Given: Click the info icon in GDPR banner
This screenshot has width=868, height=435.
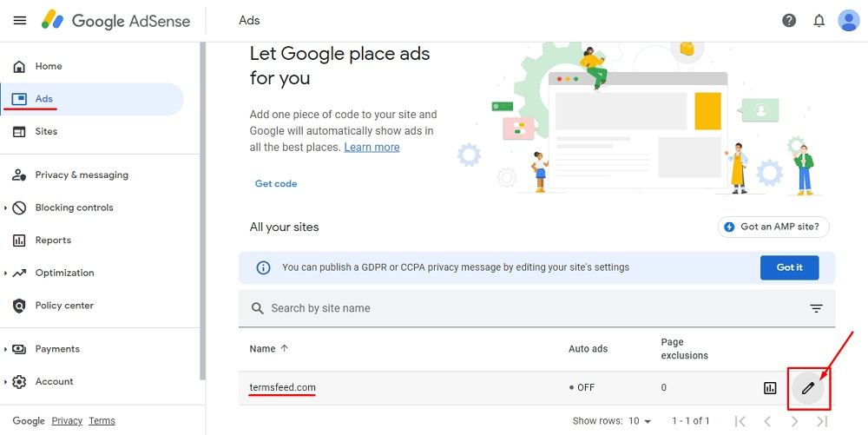Looking at the screenshot, I should 264,268.
